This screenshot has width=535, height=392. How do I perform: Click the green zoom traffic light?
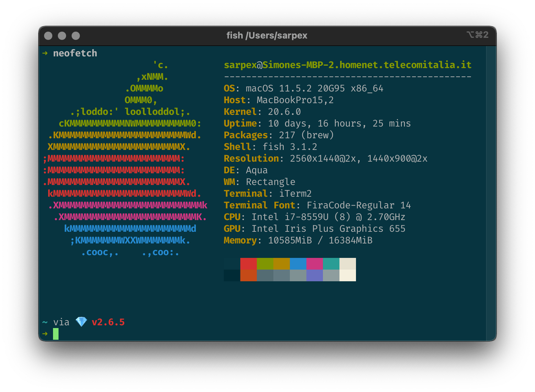tap(76, 35)
